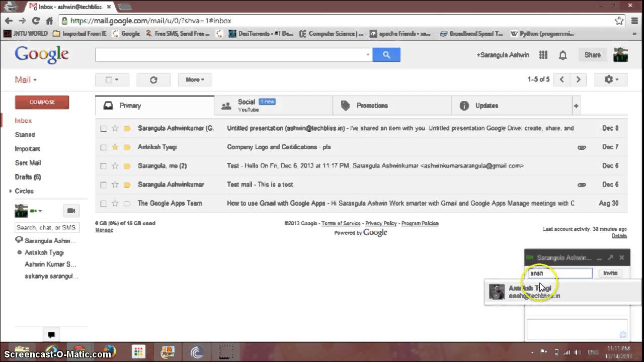Click the chat invite name field
Viewport: 644px width, 362px height.
pyautogui.click(x=560, y=273)
